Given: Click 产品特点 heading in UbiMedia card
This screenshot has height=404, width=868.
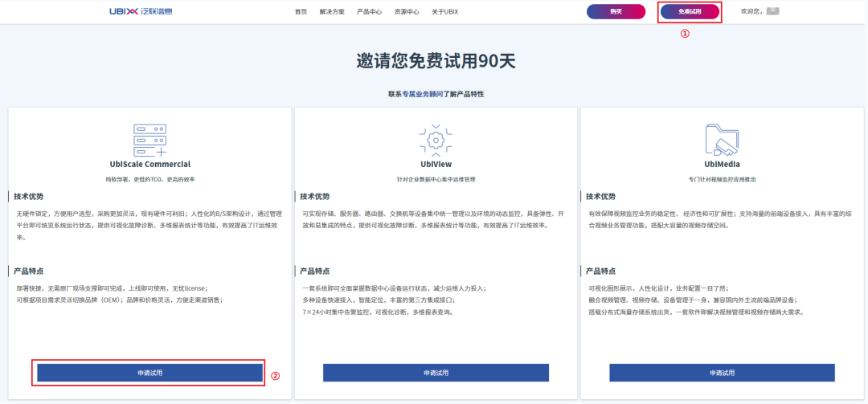Looking at the screenshot, I should tap(601, 271).
